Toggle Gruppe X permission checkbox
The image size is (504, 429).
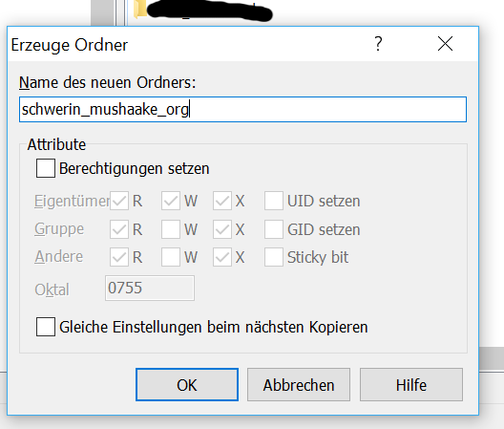pos(222,229)
